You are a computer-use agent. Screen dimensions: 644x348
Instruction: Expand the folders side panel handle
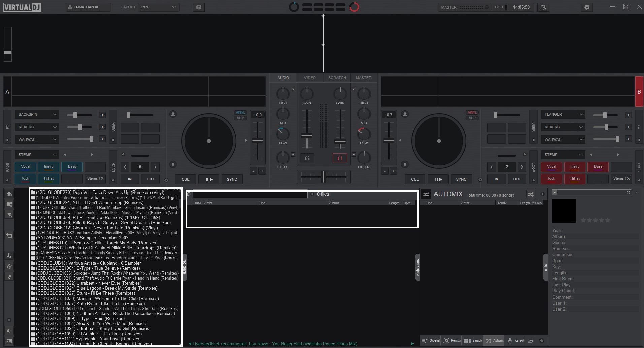(x=185, y=267)
